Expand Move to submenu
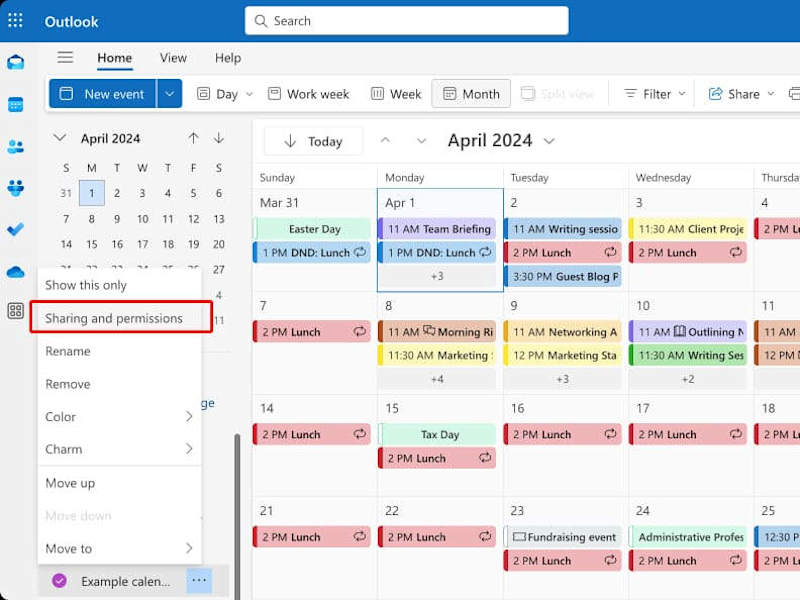The width and height of the screenshot is (800, 600). click(x=119, y=548)
